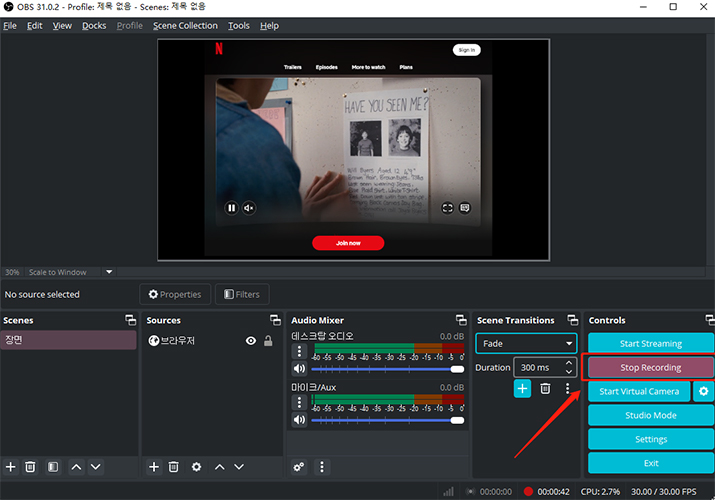
Task: Adjust desktop audio volume slider
Action: (388, 369)
